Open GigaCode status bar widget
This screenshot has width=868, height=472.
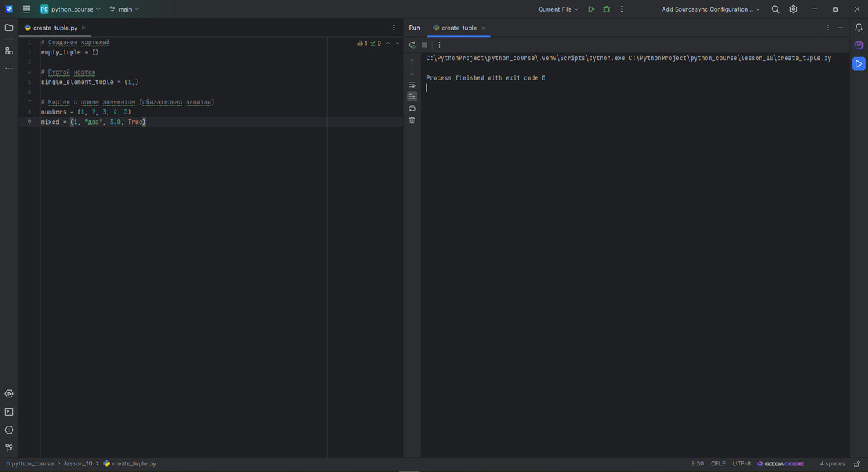[x=780, y=463]
